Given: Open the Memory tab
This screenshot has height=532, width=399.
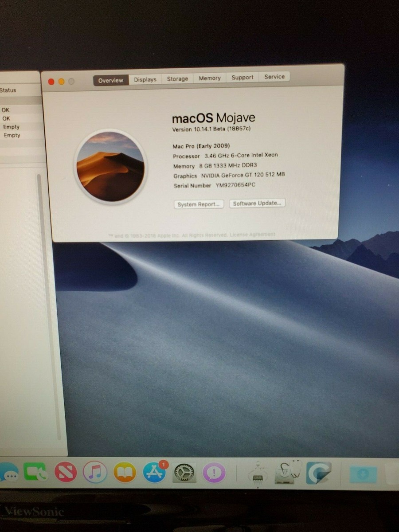Looking at the screenshot, I should click(210, 78).
